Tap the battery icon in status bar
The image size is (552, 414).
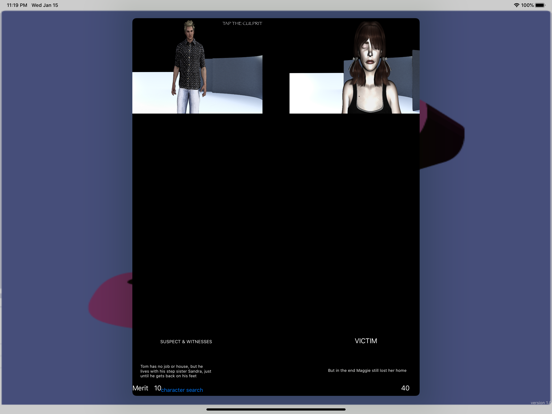(x=540, y=5)
